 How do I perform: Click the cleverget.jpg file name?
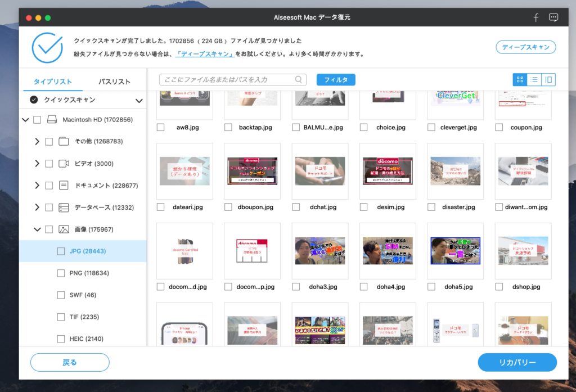click(458, 128)
